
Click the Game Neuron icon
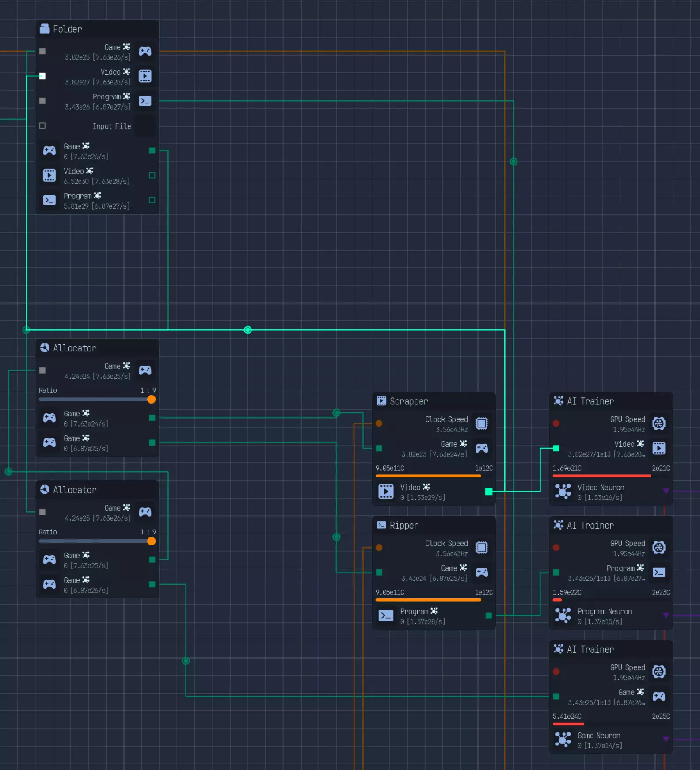(563, 740)
